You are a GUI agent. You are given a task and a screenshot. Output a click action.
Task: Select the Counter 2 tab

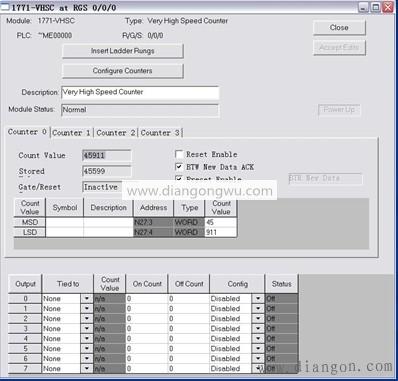[116, 133]
